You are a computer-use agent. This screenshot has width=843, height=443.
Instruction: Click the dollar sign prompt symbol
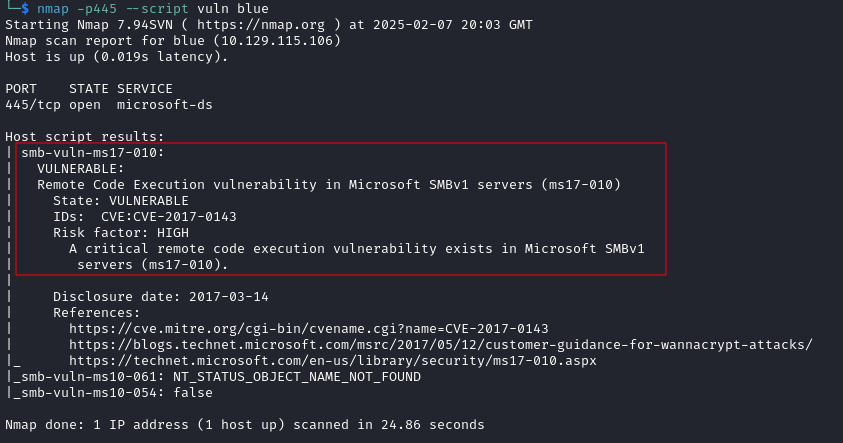(x=25, y=9)
